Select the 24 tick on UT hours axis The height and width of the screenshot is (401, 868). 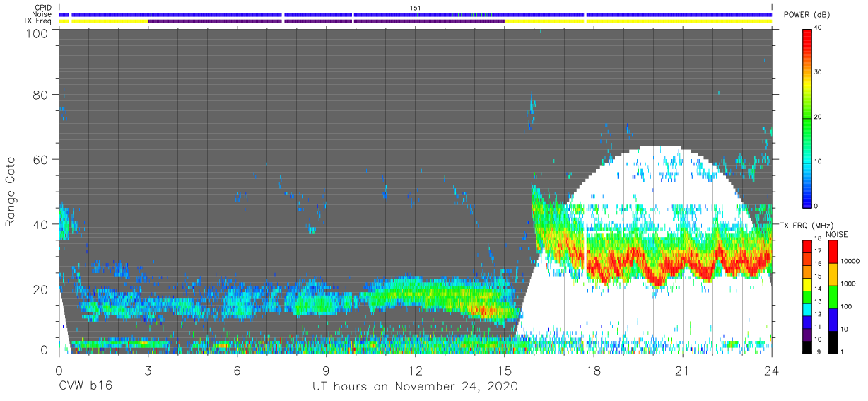[x=772, y=371]
